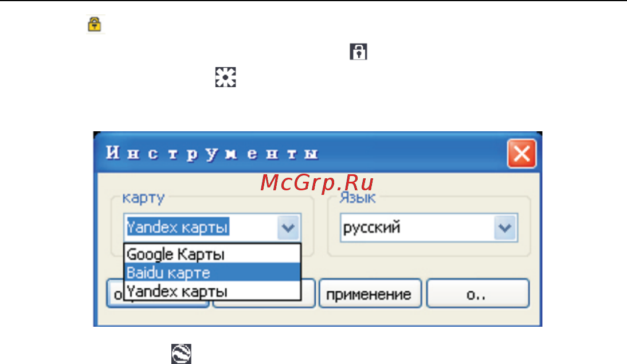
Task: Choose Baidu карте from the list
Action: [x=212, y=272]
